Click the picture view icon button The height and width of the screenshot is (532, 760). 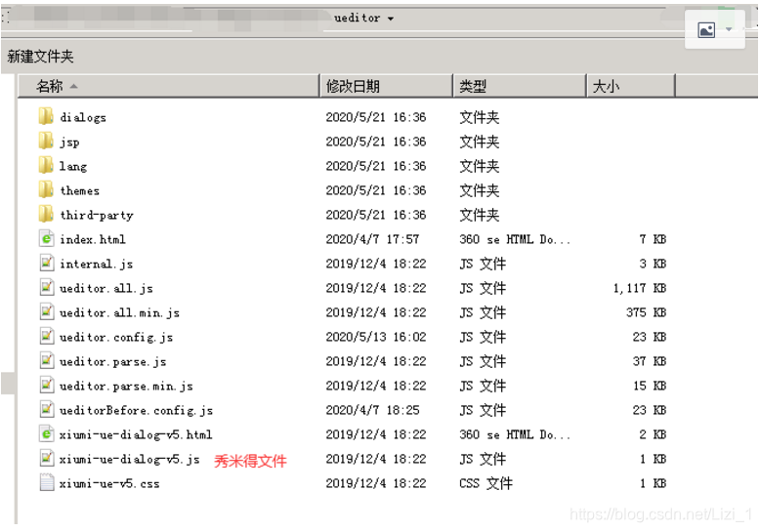pyautogui.click(x=706, y=30)
